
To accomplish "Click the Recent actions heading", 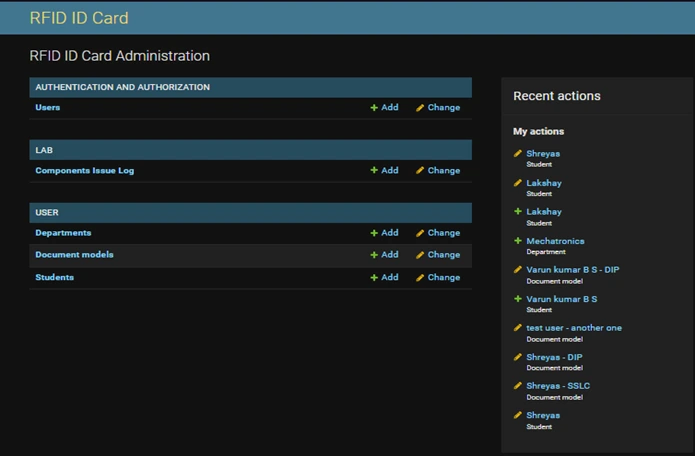I will [557, 96].
